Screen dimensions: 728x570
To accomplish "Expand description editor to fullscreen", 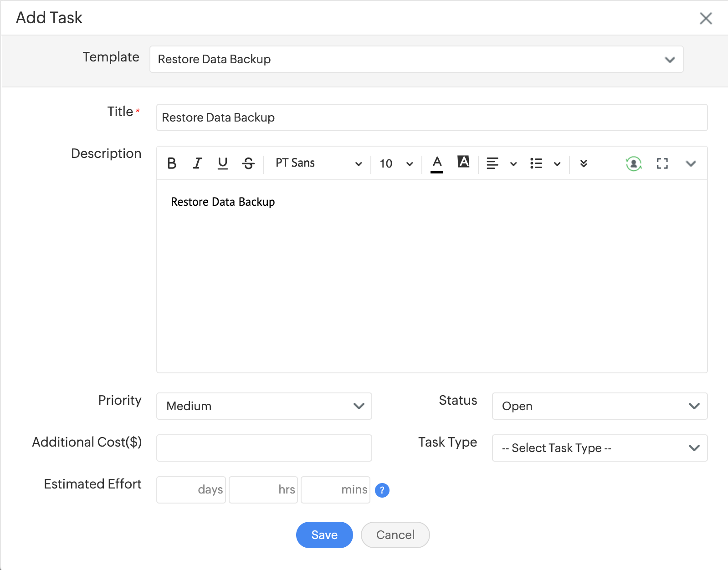I will click(662, 163).
